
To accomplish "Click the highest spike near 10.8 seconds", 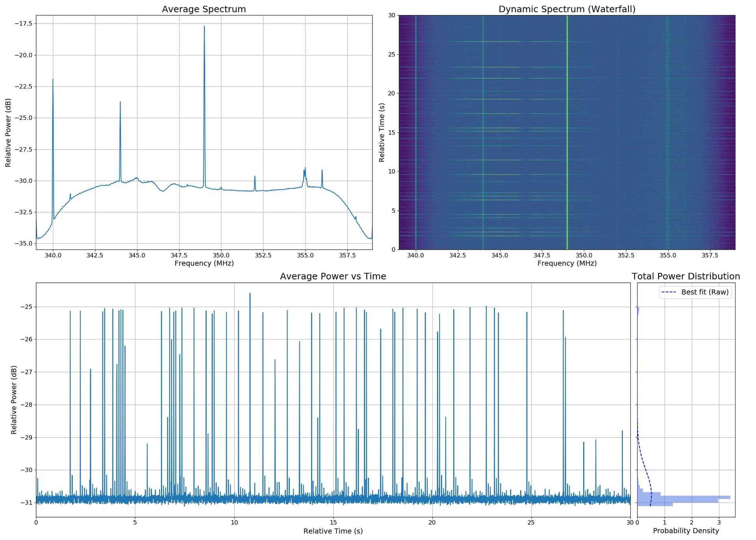I will (250, 294).
